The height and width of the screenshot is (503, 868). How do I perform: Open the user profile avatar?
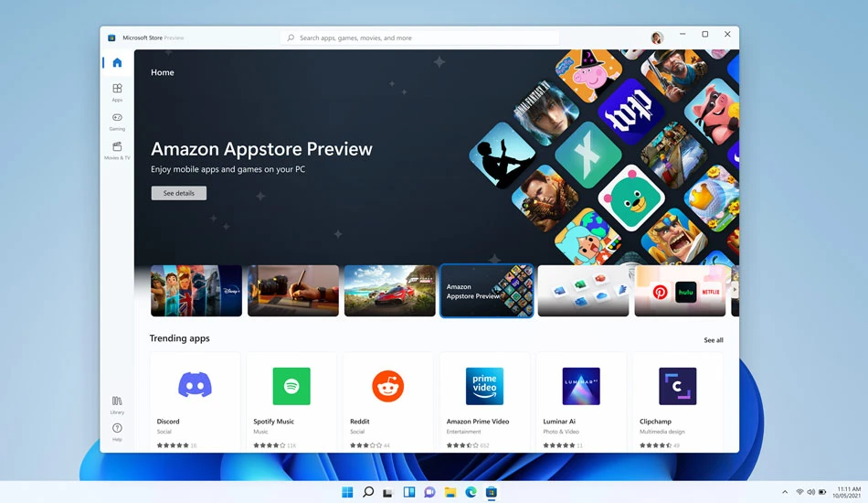click(657, 37)
